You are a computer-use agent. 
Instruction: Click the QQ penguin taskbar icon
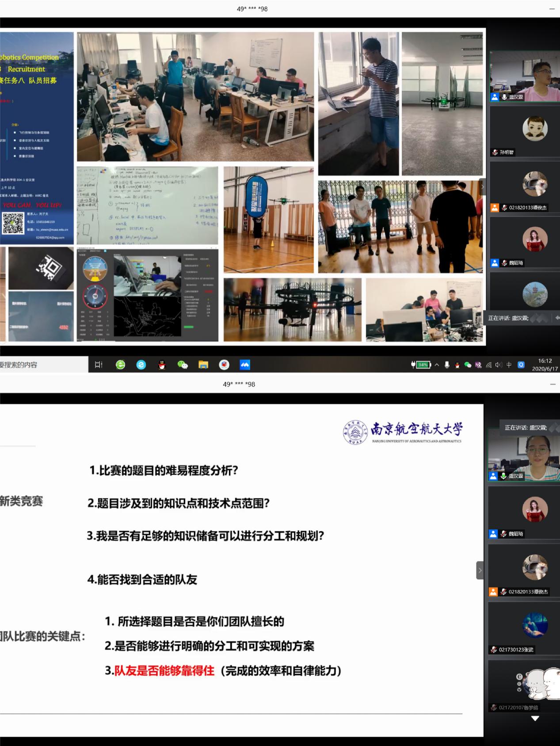coord(162,365)
